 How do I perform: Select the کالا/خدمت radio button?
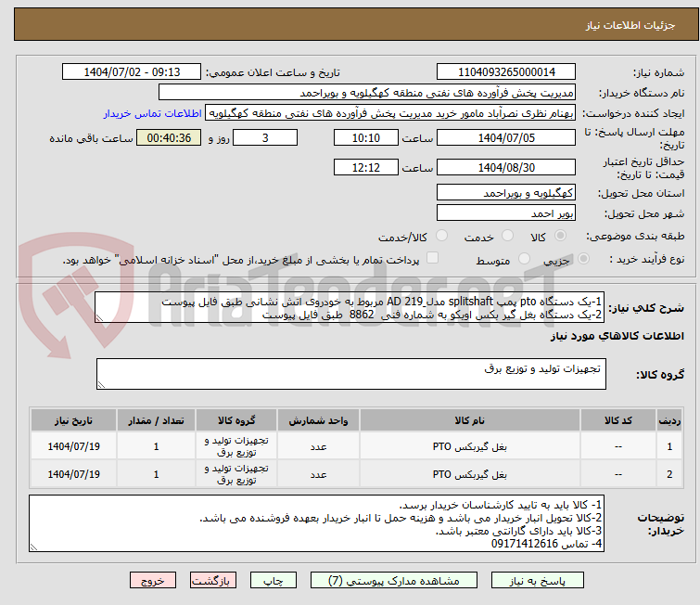pyautogui.click(x=441, y=236)
